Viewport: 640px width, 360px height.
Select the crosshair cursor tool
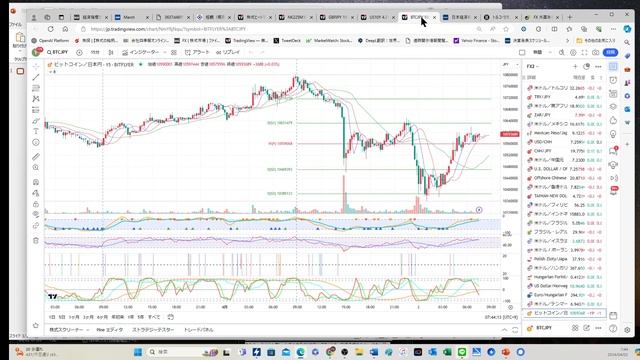pyautogui.click(x=36, y=66)
